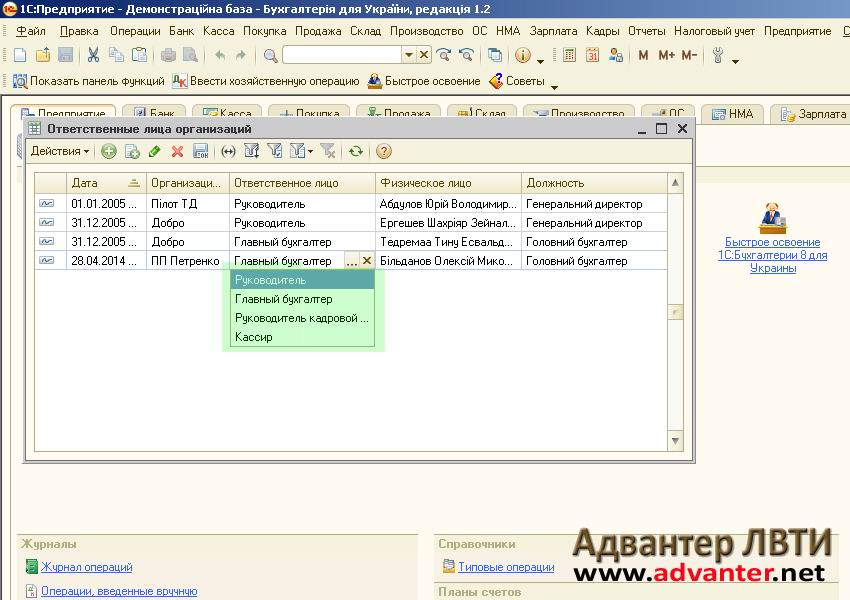The height and width of the screenshot is (600, 850).
Task: Click the New document icon in main toolbar
Action: (20, 55)
